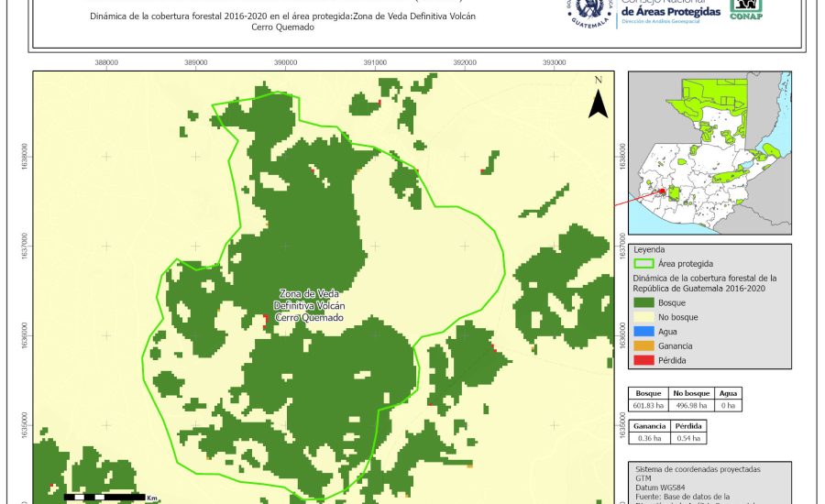Viewport: 825px width, 504px height.
Task: Click the Ganancia 0.36 ha table cell
Action: pos(648,438)
